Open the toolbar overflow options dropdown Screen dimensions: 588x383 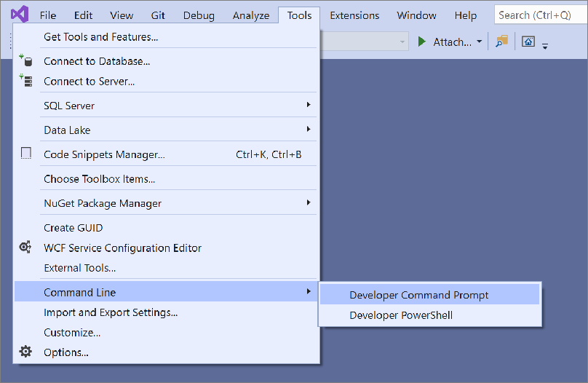[545, 45]
